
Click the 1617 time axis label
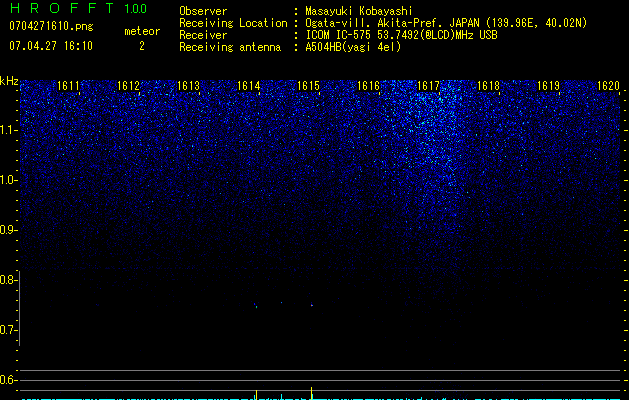[x=429, y=86]
